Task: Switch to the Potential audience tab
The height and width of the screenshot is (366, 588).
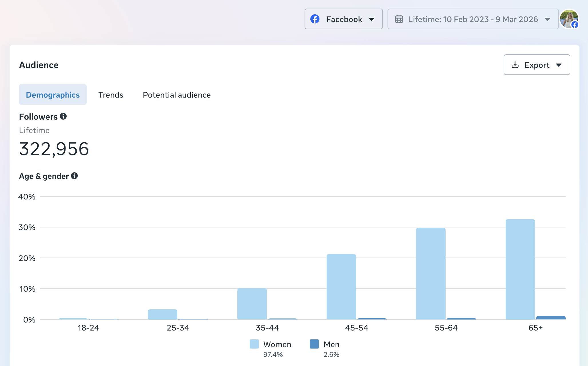Action: click(176, 95)
